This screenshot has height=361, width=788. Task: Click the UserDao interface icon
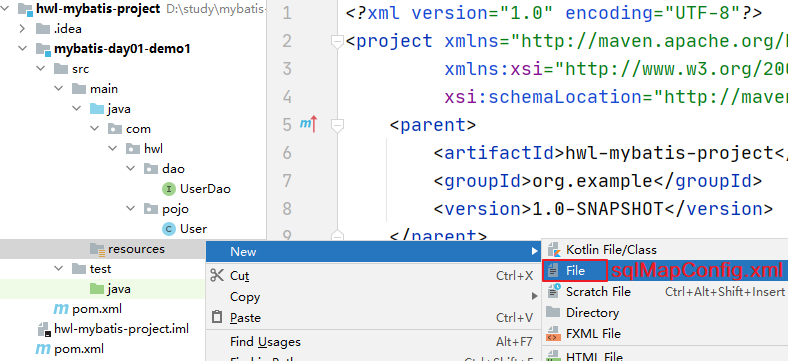[169, 189]
